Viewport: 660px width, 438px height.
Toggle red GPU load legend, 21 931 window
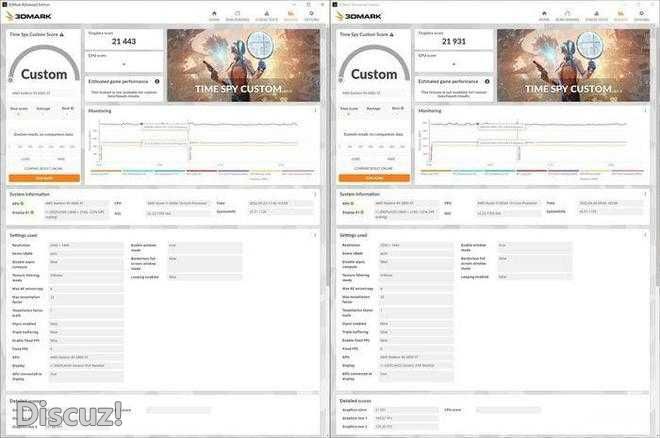(x=531, y=173)
